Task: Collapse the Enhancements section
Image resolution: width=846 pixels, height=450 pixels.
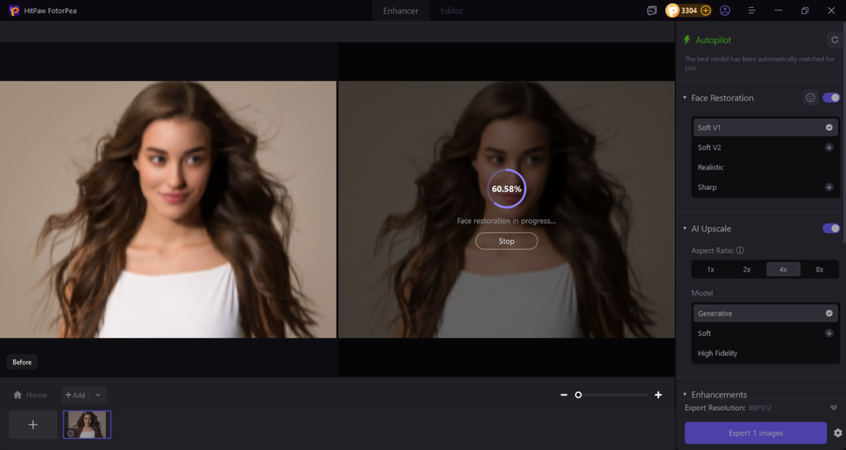Action: point(685,394)
